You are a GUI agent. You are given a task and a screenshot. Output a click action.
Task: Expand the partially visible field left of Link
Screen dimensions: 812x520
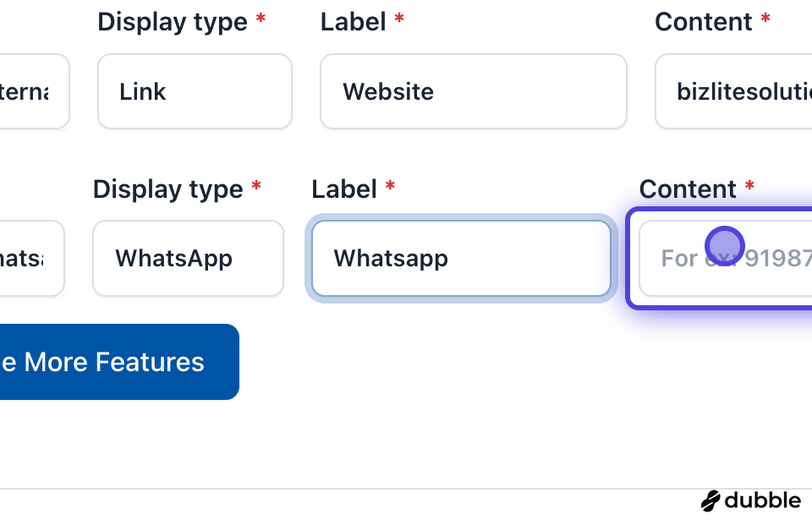pos(34,91)
